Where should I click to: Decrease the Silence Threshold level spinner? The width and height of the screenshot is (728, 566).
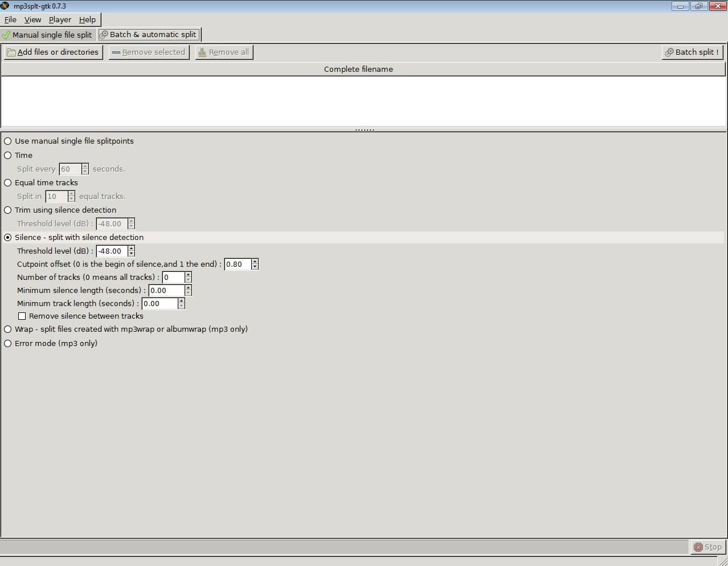[x=132, y=254]
